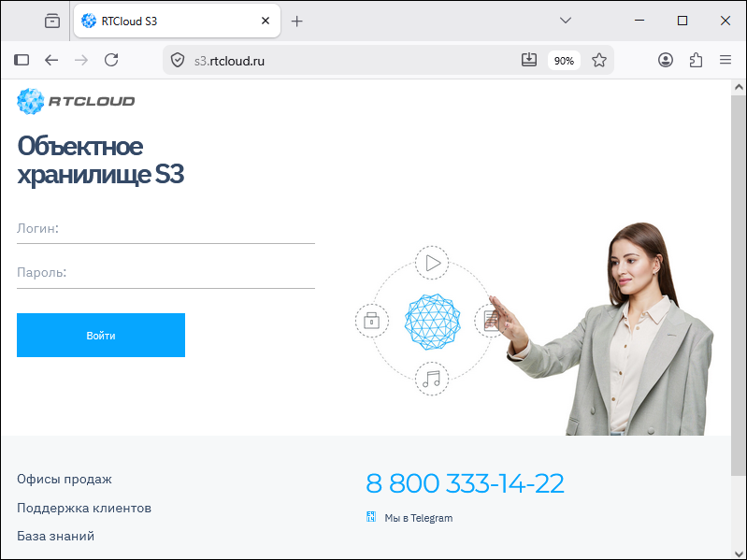Click the page scrollbar down arrow
The height and width of the screenshot is (560, 747).
tap(739, 553)
